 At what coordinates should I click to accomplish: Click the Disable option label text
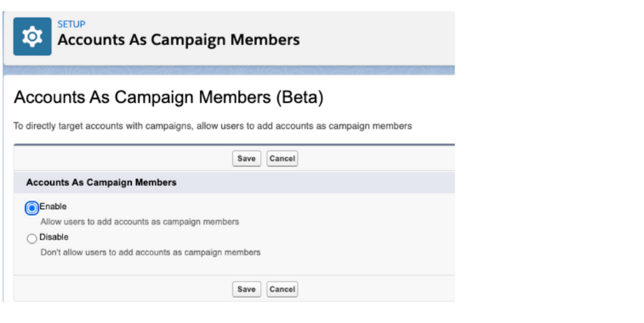[54, 237]
